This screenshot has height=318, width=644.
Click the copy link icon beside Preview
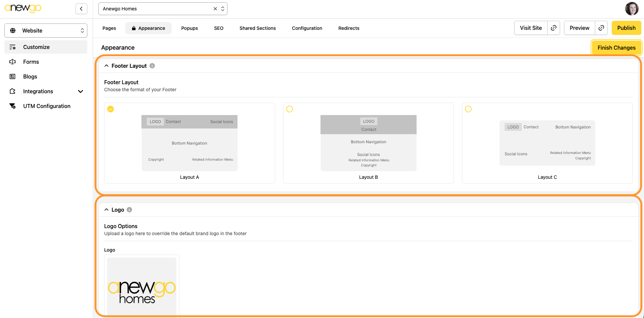pyautogui.click(x=601, y=28)
